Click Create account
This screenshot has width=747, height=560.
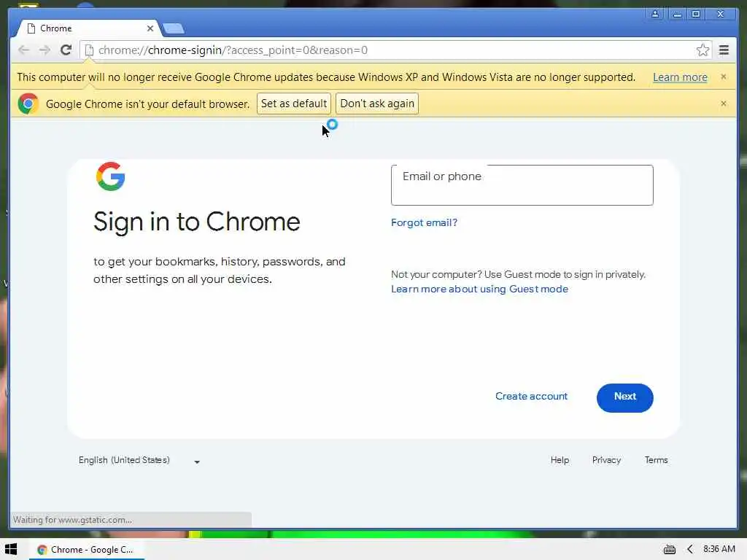pyautogui.click(x=531, y=396)
